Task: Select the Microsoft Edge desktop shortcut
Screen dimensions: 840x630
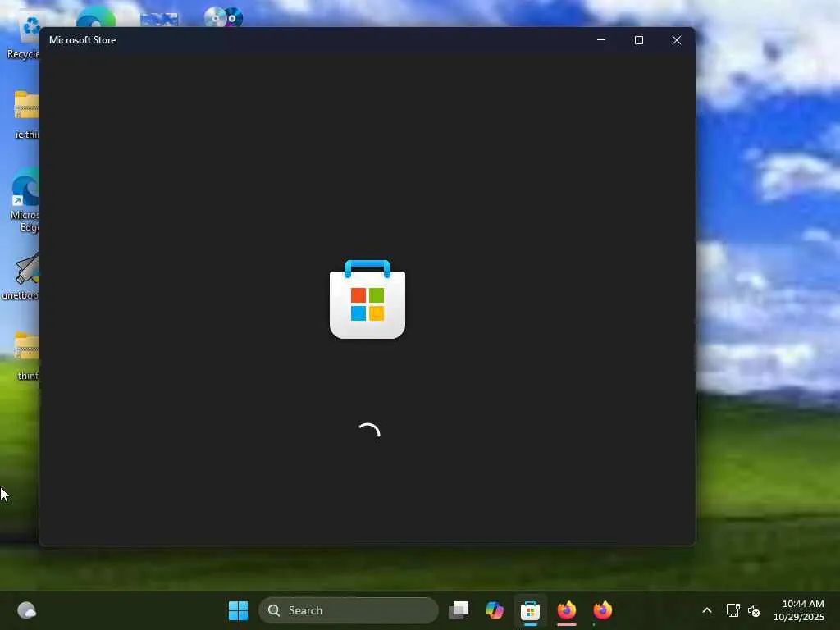Action: pyautogui.click(x=25, y=199)
